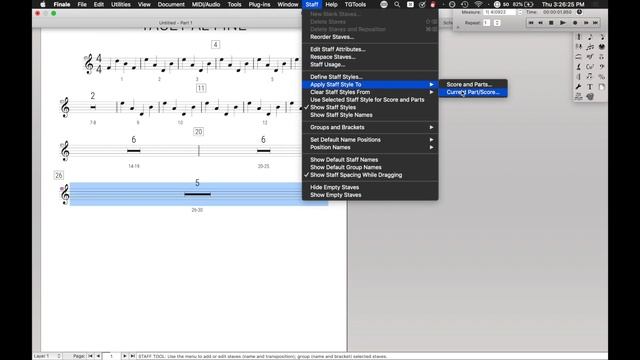Select the Special Tools wrench icon
The width and height of the screenshot is (640, 360).
click(578, 87)
